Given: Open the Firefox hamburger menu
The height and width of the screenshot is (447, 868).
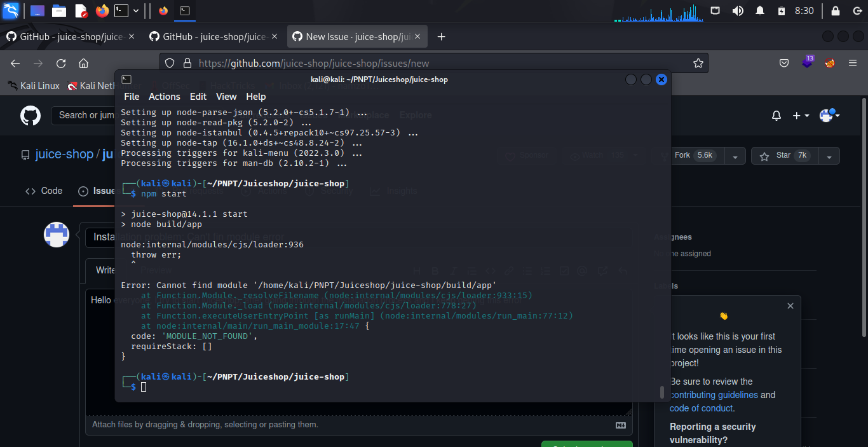Looking at the screenshot, I should [853, 63].
